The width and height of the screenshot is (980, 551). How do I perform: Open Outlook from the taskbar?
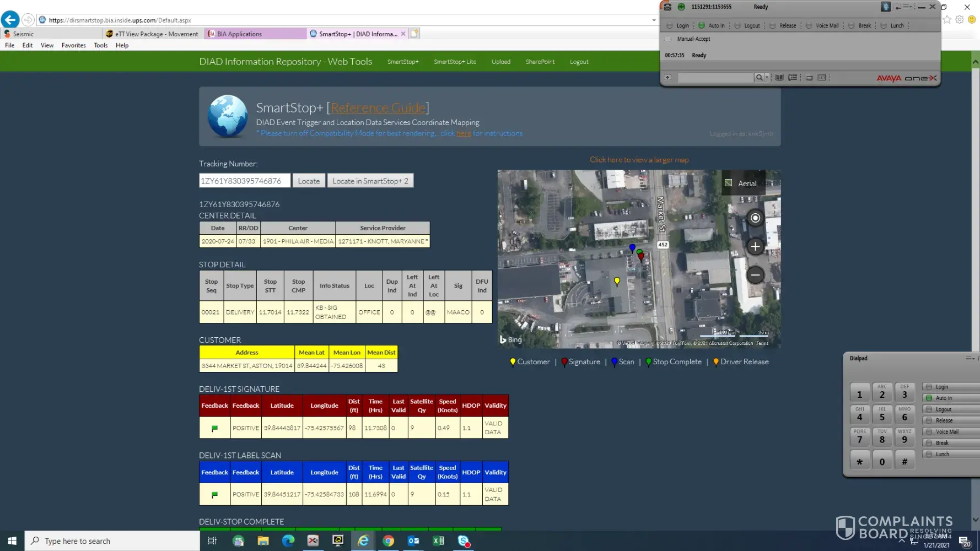(413, 541)
